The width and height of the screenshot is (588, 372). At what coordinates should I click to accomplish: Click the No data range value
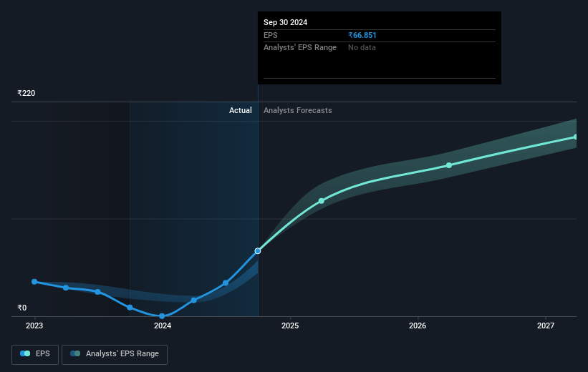[x=362, y=48]
